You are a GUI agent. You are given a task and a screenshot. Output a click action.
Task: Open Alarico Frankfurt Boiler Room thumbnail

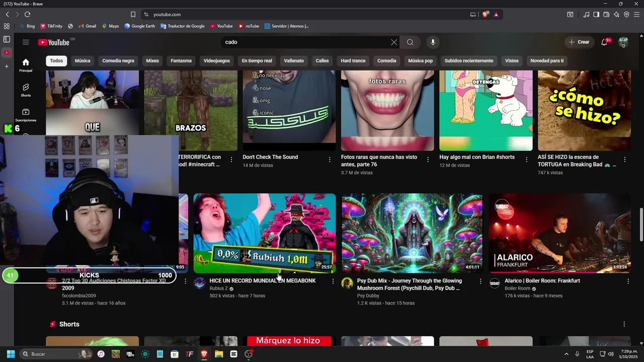pyautogui.click(x=559, y=233)
